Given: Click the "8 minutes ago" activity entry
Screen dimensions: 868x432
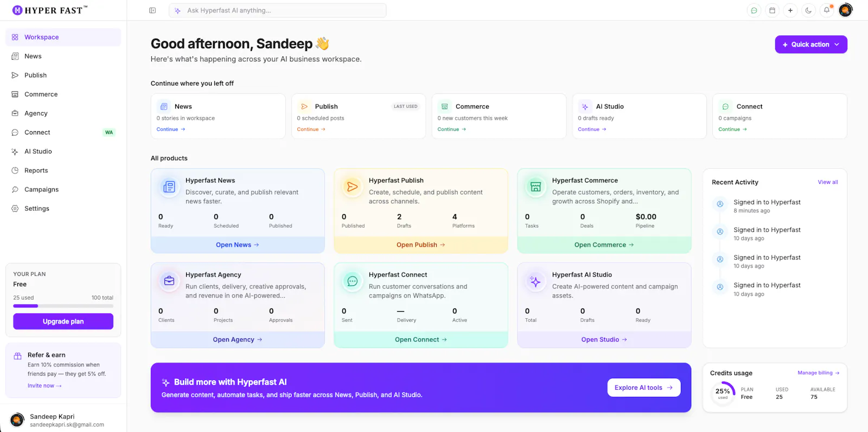Looking at the screenshot, I should (752, 211).
